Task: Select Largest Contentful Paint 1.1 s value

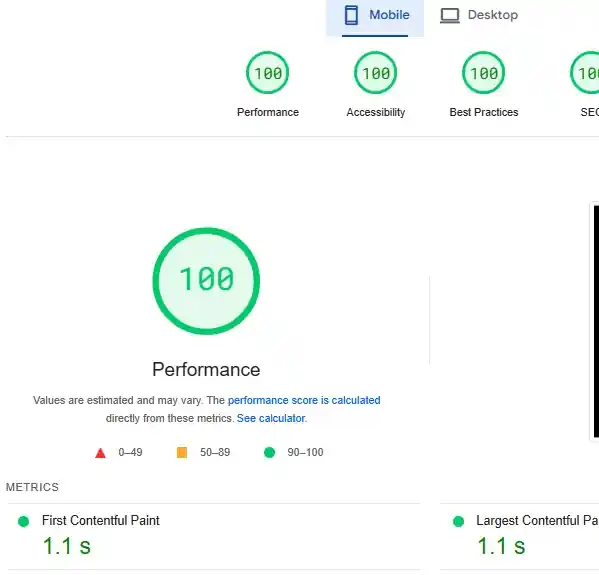Action: (501, 546)
